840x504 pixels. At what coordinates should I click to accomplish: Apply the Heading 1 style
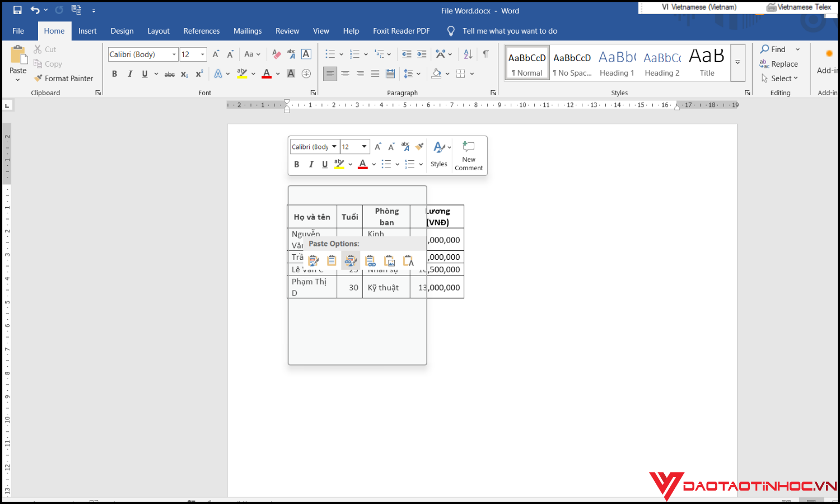pyautogui.click(x=617, y=63)
